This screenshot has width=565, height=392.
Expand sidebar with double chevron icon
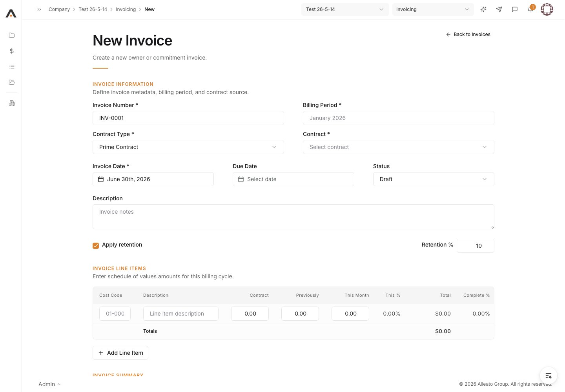[x=39, y=9]
